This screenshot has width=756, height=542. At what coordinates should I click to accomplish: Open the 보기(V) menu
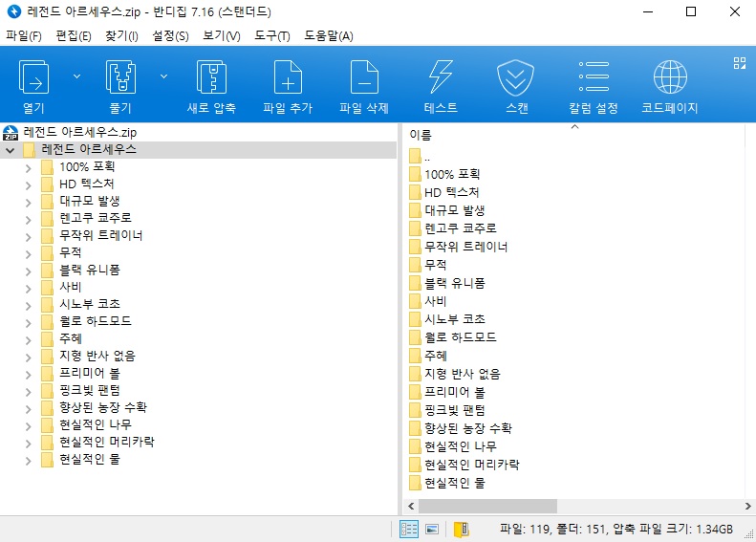tap(222, 35)
